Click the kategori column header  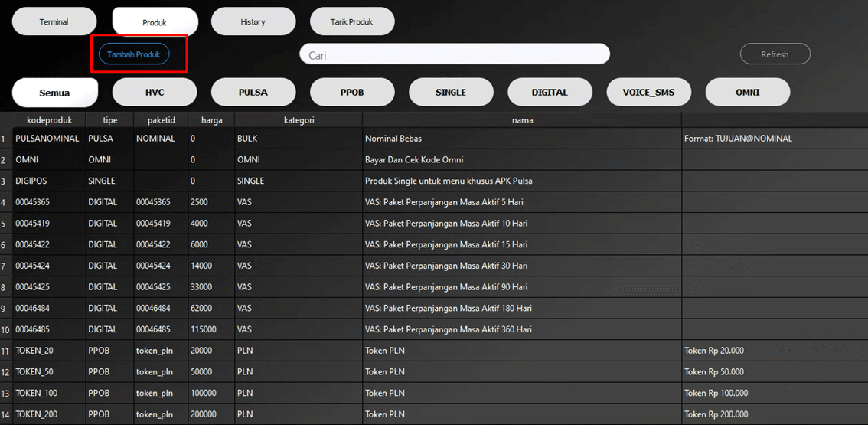[x=299, y=120]
